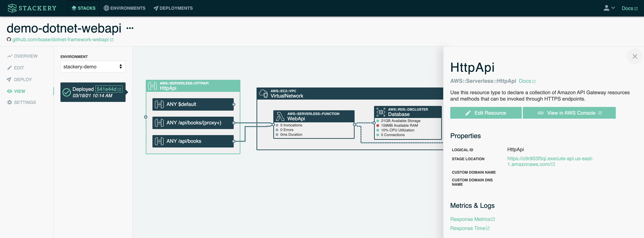
Task: Go to Deploy in the sidebar
Action: (x=19, y=80)
